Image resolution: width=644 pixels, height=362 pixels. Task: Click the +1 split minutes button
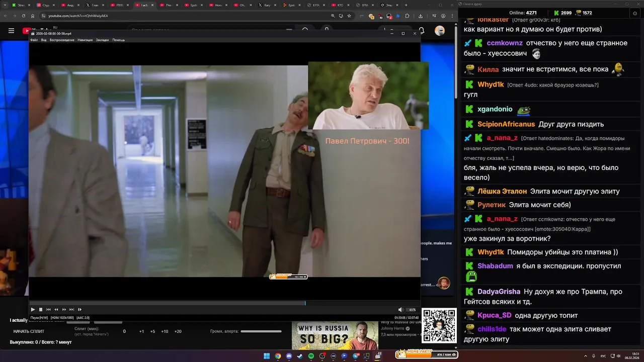pyautogui.click(x=141, y=331)
